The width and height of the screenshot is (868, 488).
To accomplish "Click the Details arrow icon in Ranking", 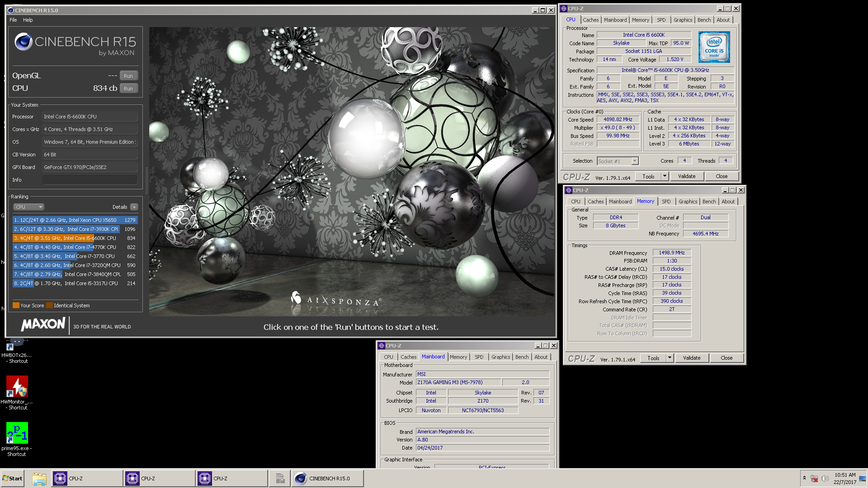I will (x=134, y=207).
